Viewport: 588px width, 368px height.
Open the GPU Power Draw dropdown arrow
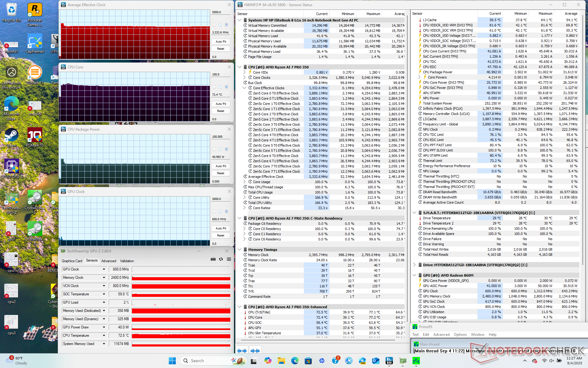click(104, 327)
